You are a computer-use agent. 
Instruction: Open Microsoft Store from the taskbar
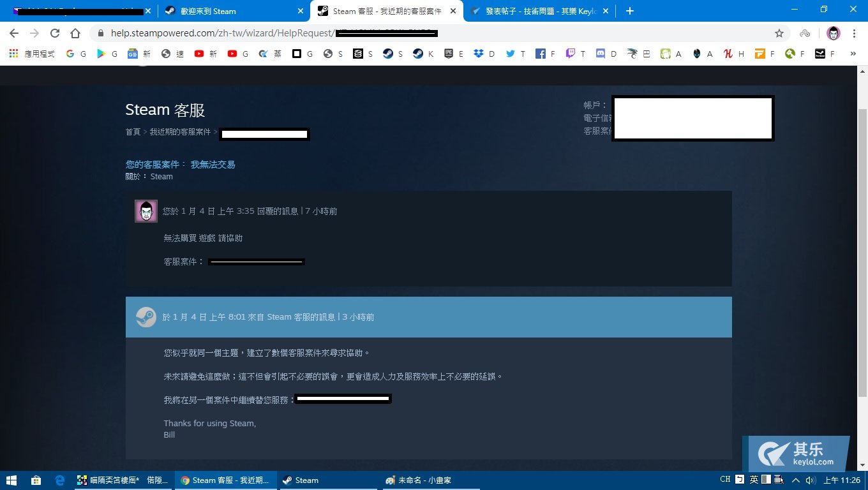point(36,480)
